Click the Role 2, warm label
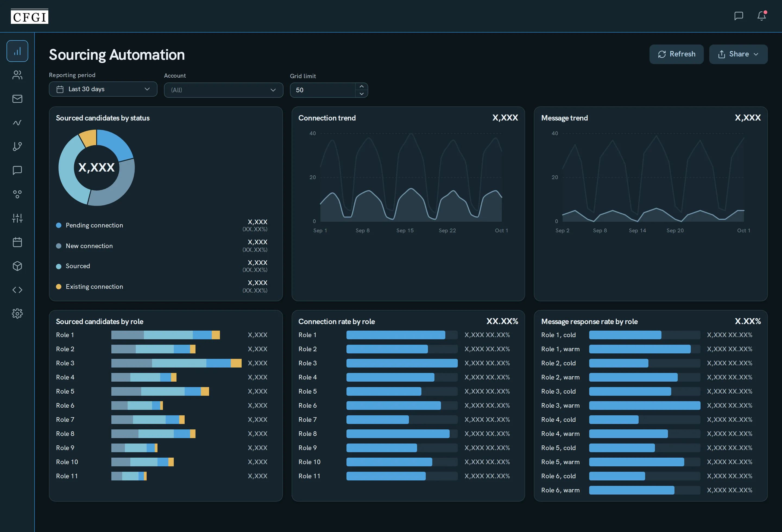 point(560,377)
